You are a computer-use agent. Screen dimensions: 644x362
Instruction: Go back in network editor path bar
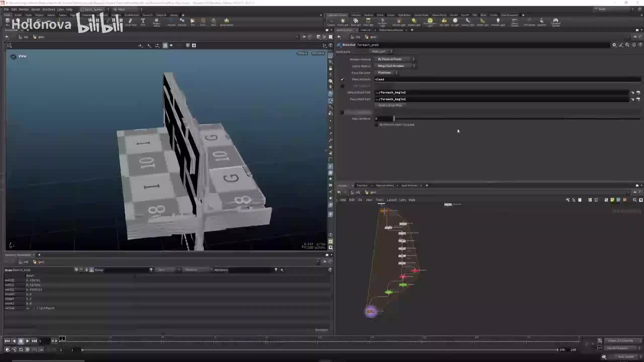pos(339,192)
